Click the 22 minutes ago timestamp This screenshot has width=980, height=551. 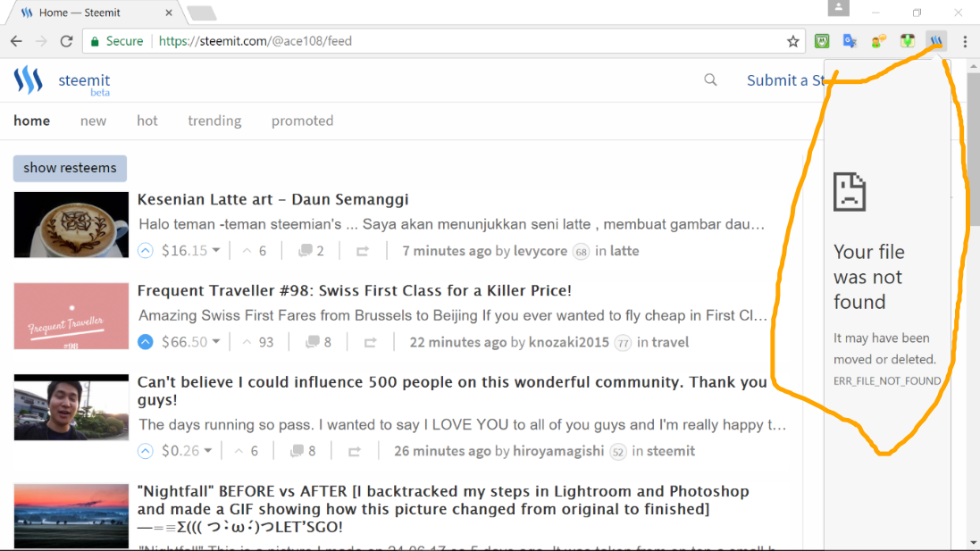coord(458,342)
